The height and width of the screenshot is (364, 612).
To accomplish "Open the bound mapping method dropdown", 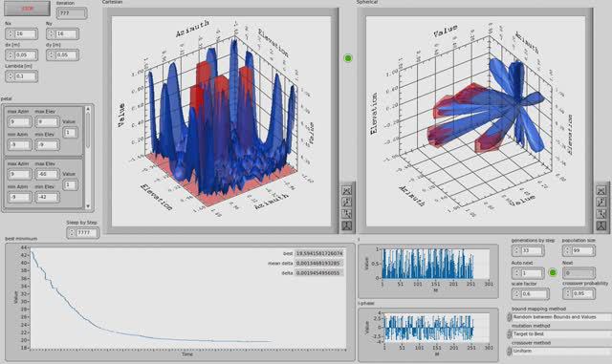I will pyautogui.click(x=561, y=317).
